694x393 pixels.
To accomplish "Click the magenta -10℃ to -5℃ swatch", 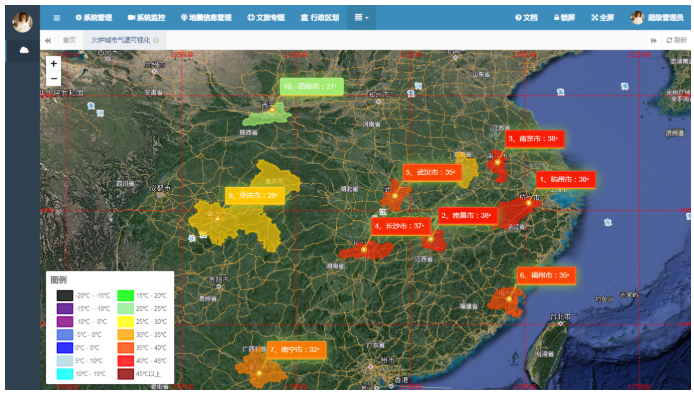I will [65, 322].
